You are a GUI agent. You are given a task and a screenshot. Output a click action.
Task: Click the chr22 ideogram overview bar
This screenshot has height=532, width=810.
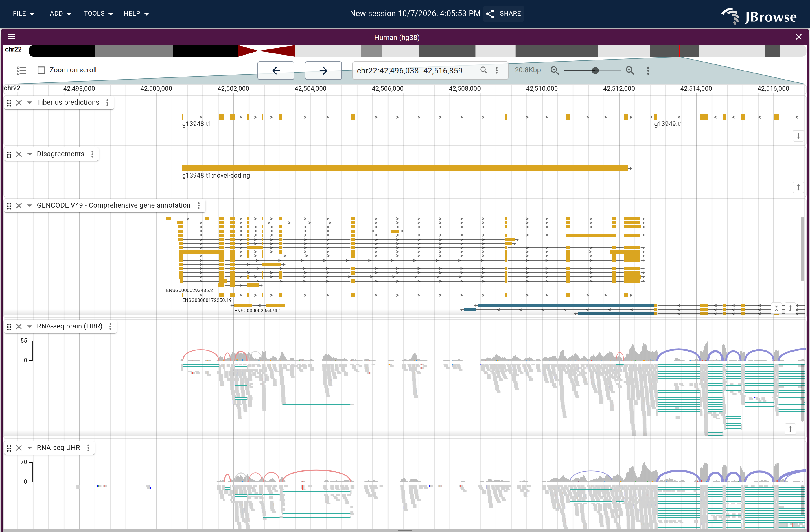[x=417, y=51]
